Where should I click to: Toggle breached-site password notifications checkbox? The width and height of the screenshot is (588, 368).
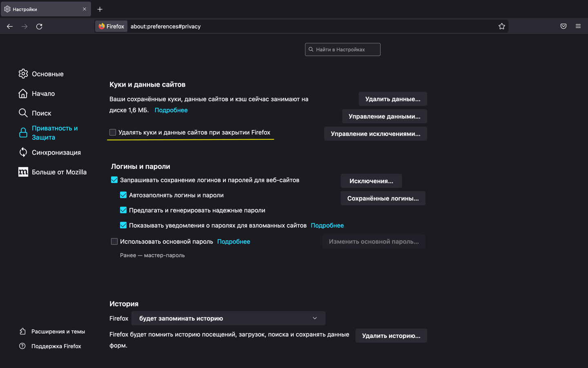point(123,225)
